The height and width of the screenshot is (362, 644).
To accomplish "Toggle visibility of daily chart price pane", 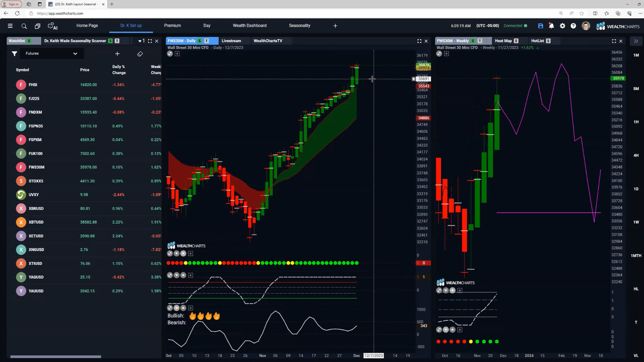I will (170, 54).
